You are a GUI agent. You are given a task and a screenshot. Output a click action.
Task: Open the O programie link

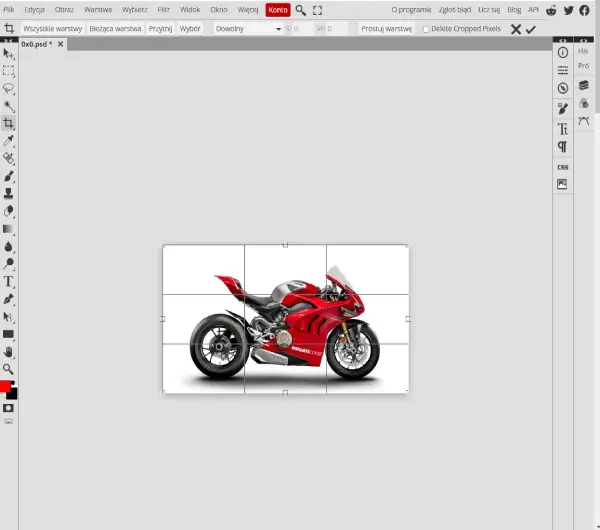(x=411, y=10)
